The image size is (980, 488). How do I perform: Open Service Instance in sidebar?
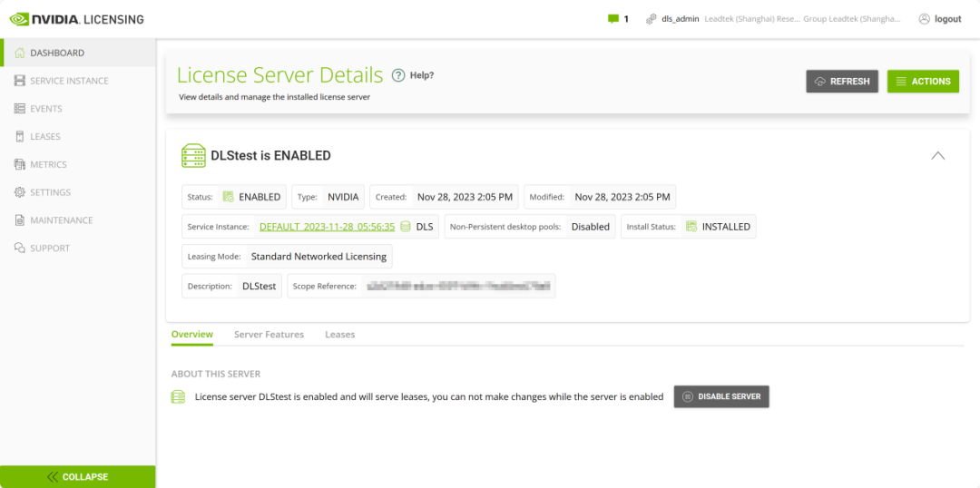[x=77, y=81]
